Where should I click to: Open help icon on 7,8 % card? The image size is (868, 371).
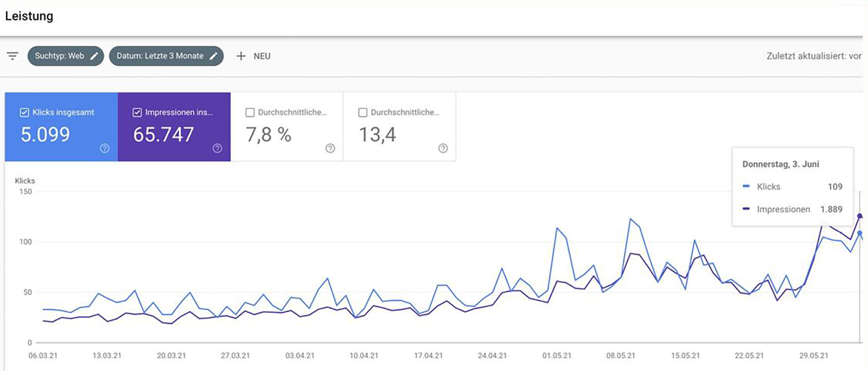pyautogui.click(x=330, y=148)
